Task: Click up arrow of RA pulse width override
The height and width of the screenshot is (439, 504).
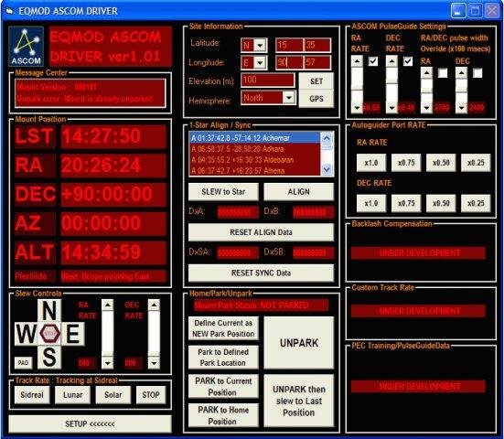Action: [426, 73]
